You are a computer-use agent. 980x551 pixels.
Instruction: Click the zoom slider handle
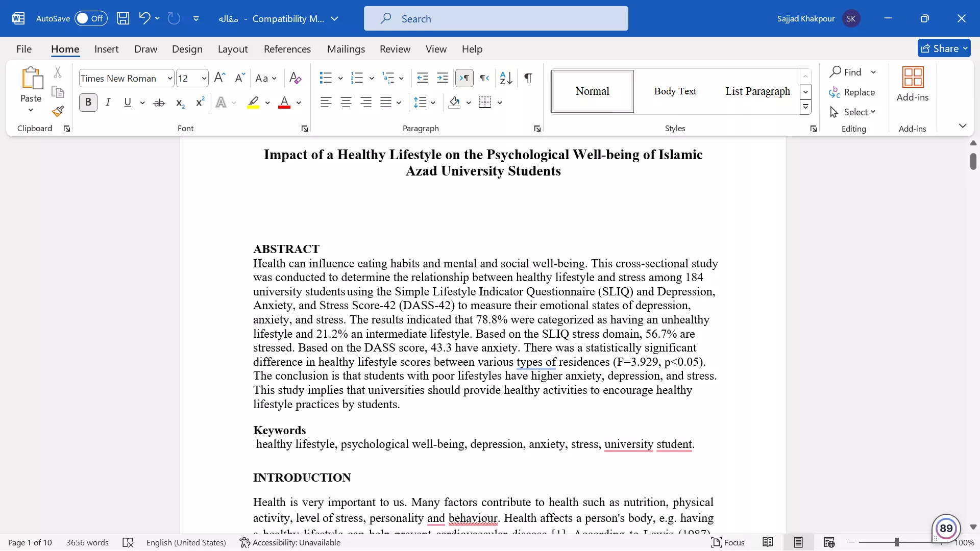click(x=897, y=542)
